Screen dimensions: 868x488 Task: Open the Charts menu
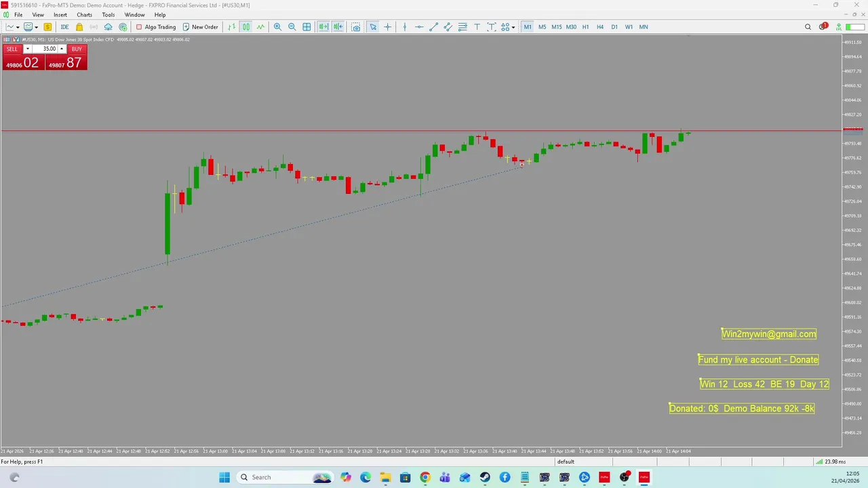tap(84, 15)
